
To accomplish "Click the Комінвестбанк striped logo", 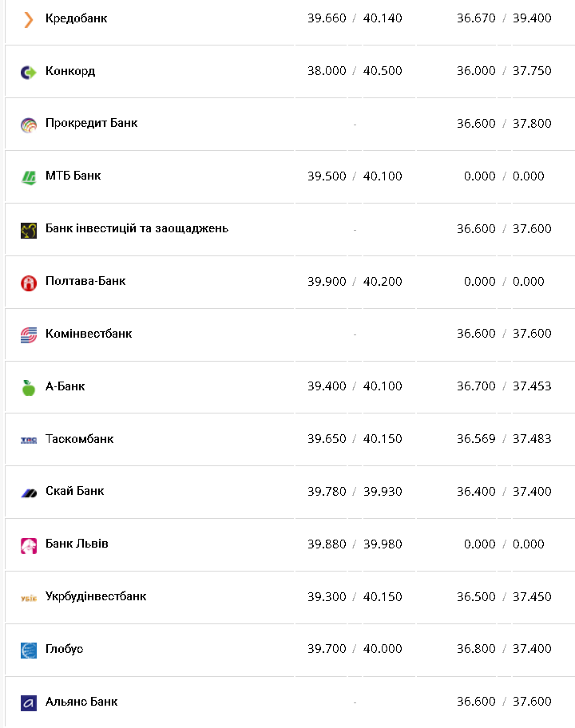I will point(29,335).
